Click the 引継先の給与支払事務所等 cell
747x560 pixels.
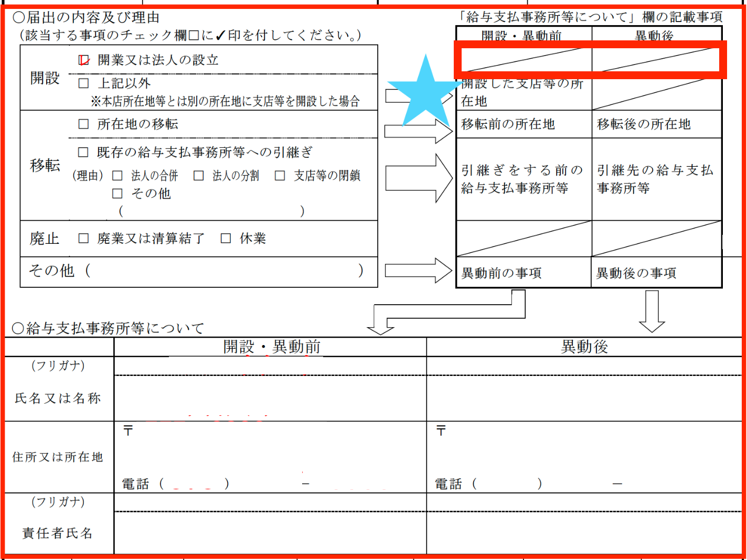point(657,179)
